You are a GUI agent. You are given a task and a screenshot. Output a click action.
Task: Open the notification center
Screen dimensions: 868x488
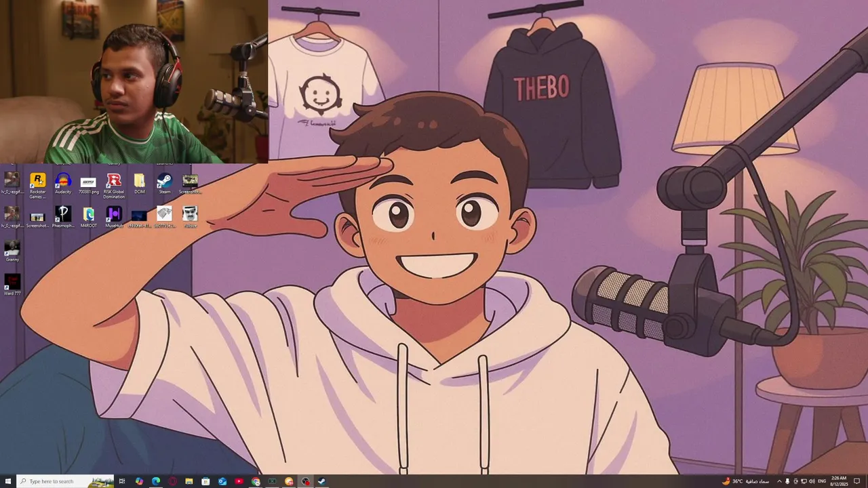[856, 481]
